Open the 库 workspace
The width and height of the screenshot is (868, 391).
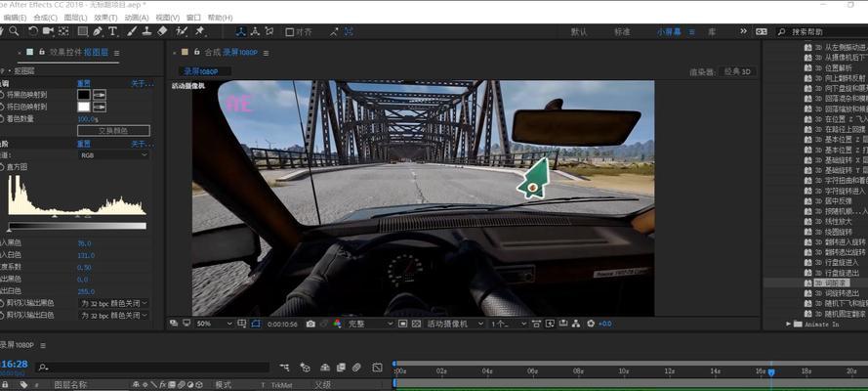click(712, 32)
